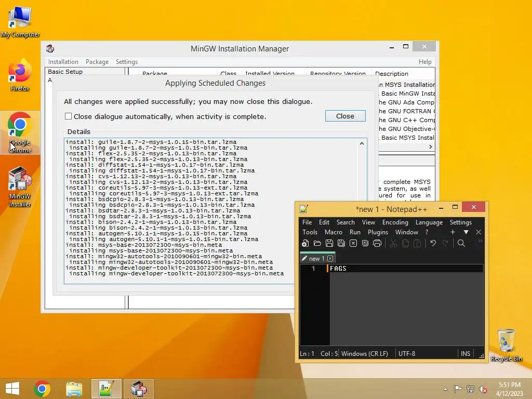The image size is (532, 399).
Task: Click the Close file icon in Notepad++ toolbar
Action: tap(353, 243)
